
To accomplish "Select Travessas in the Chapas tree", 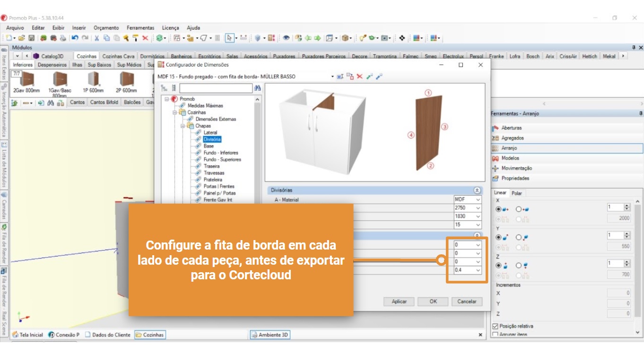I will (x=214, y=173).
